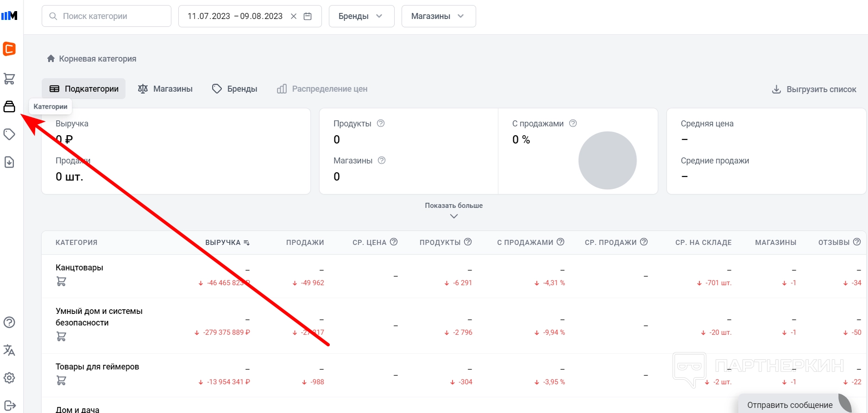Viewport: 868px width, 413px height.
Task: Click the file download sidebar icon
Action: 9,162
